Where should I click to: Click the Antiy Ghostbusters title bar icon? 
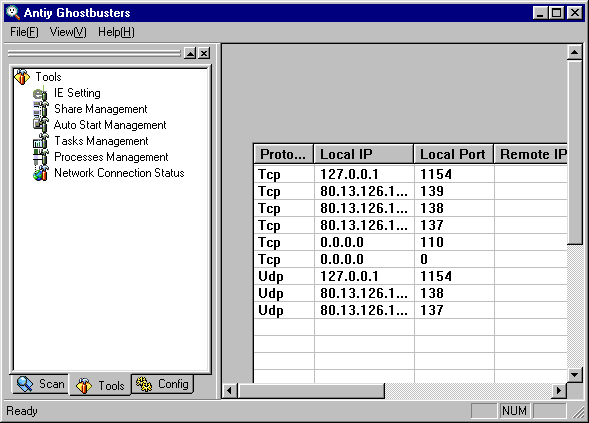click(13, 12)
